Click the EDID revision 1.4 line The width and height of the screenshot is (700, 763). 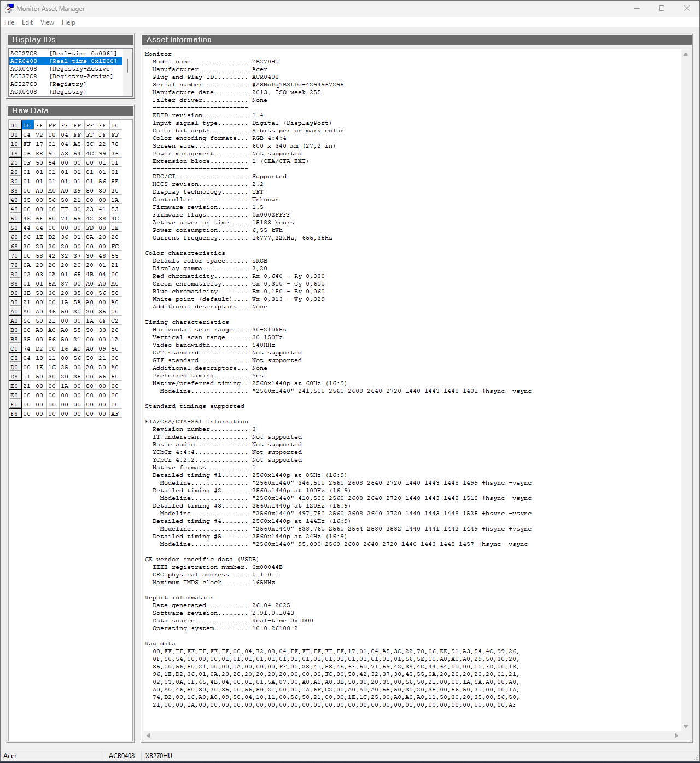coord(208,115)
